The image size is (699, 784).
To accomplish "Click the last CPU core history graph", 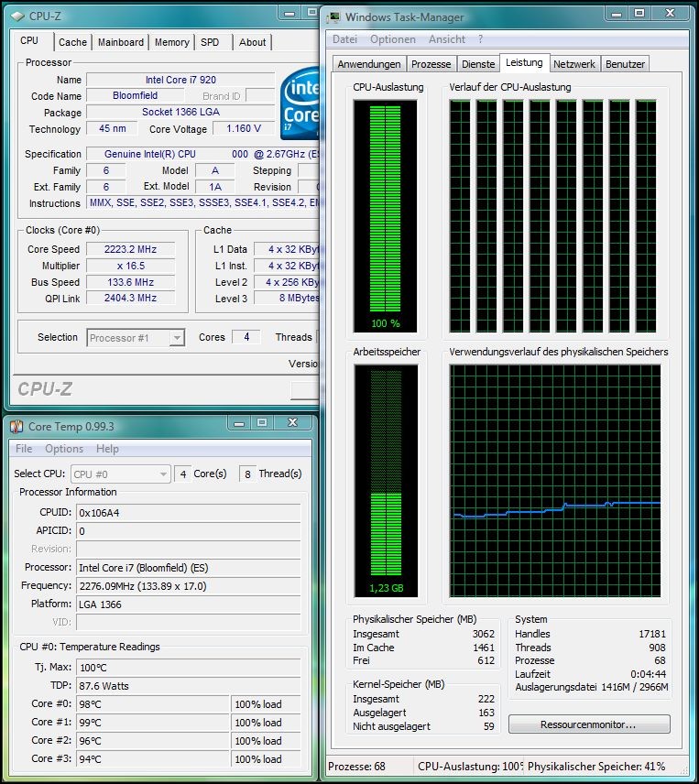I will 646,215.
